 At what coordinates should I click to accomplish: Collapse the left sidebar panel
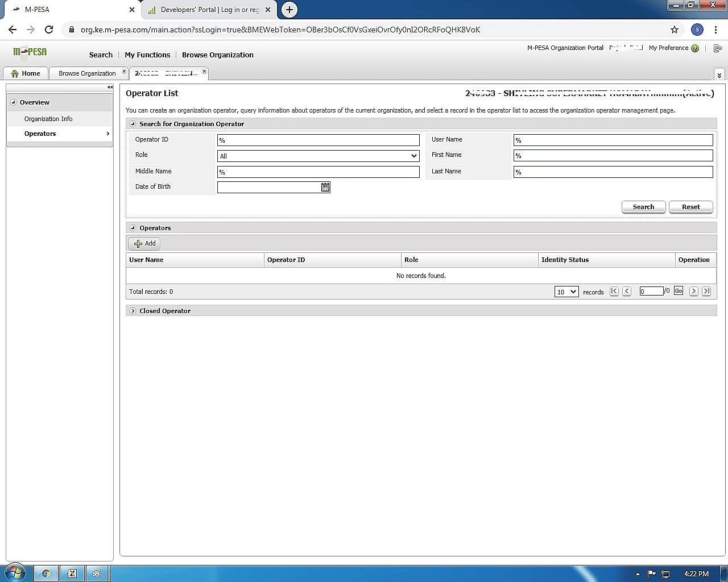110,87
